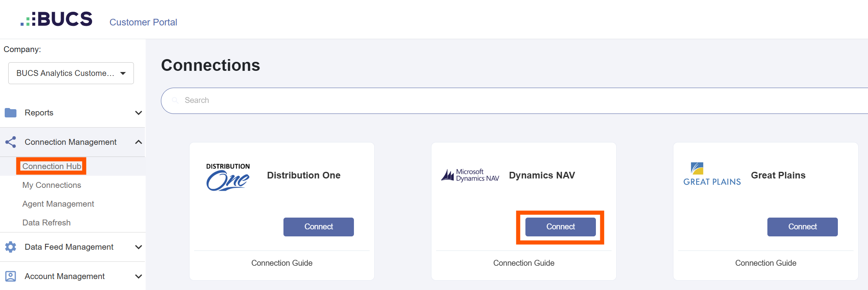Click the Distribution One card title

coord(304,175)
